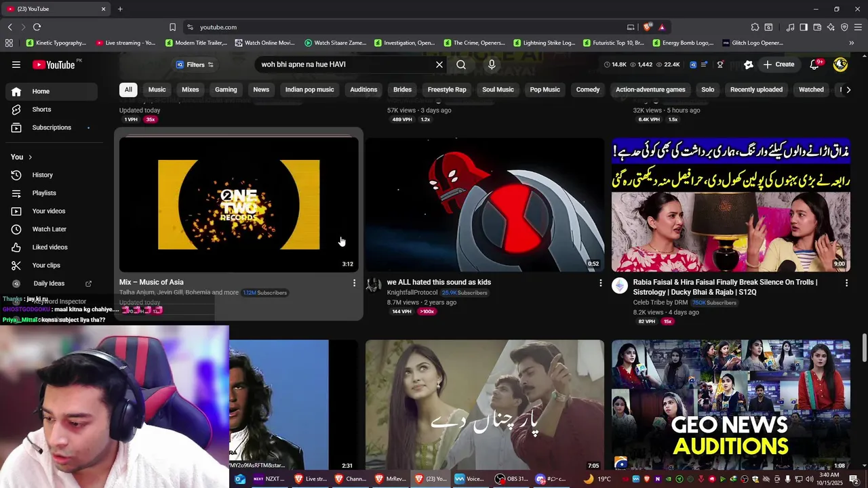Show more chips with right arrow
868x488 pixels.
pos(848,89)
